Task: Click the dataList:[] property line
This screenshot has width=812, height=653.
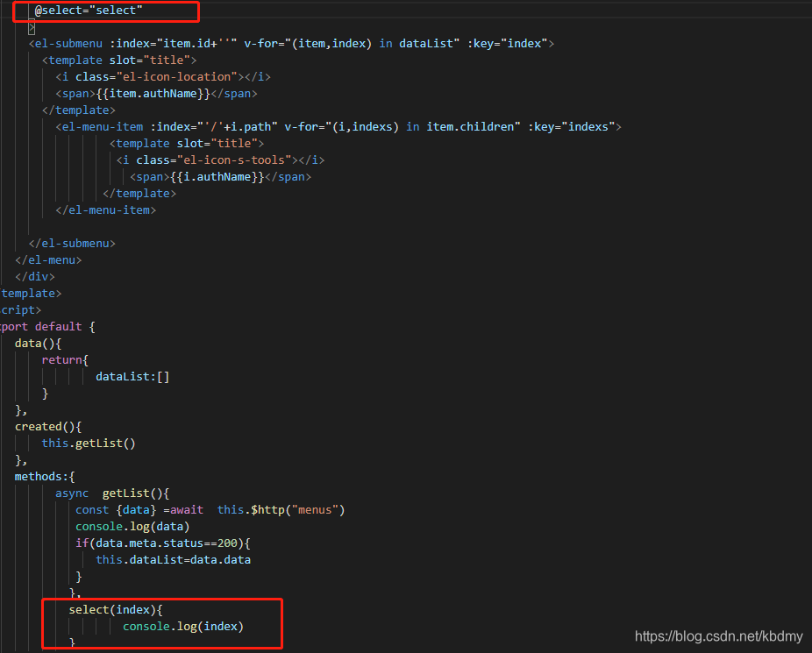Action: tap(132, 377)
